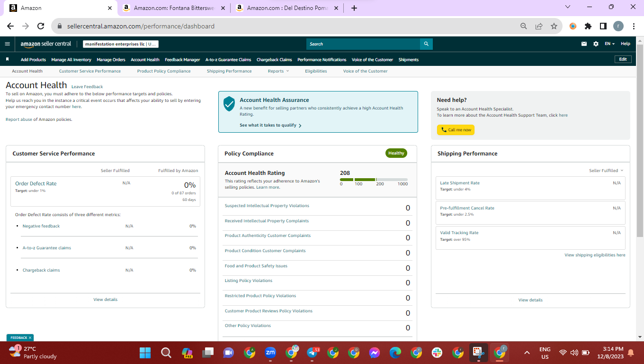Go back using the browser back arrow

(x=10, y=27)
